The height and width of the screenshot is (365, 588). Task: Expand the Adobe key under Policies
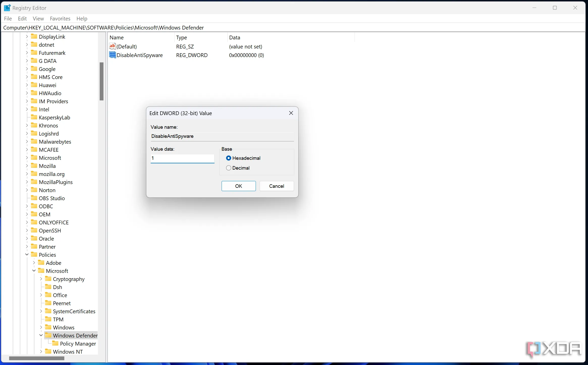coord(34,263)
